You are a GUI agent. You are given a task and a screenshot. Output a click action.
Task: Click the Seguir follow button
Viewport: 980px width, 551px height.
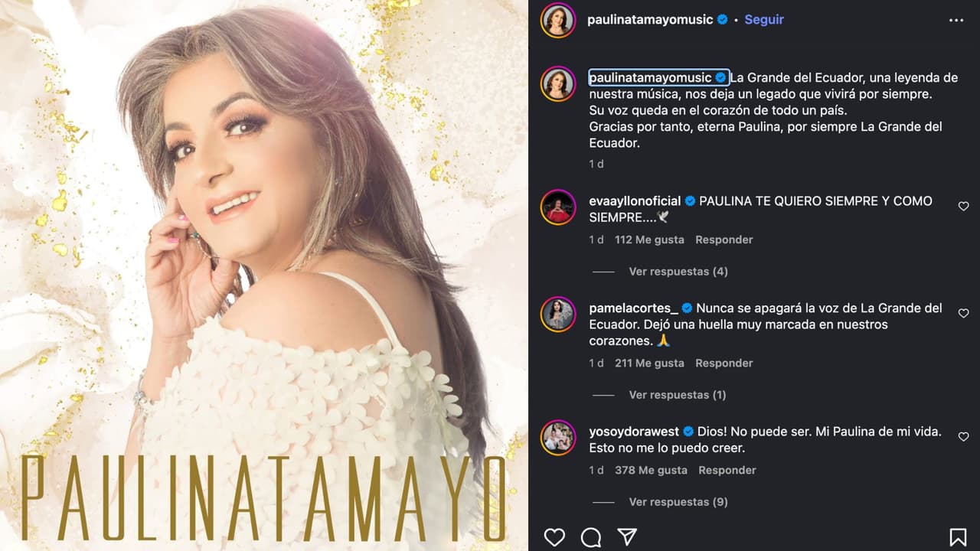[x=763, y=20]
